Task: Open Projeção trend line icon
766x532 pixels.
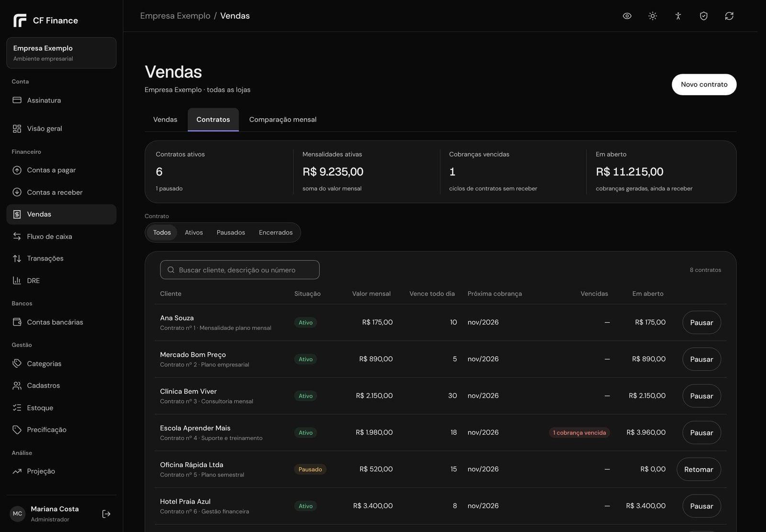Action: 17,471
